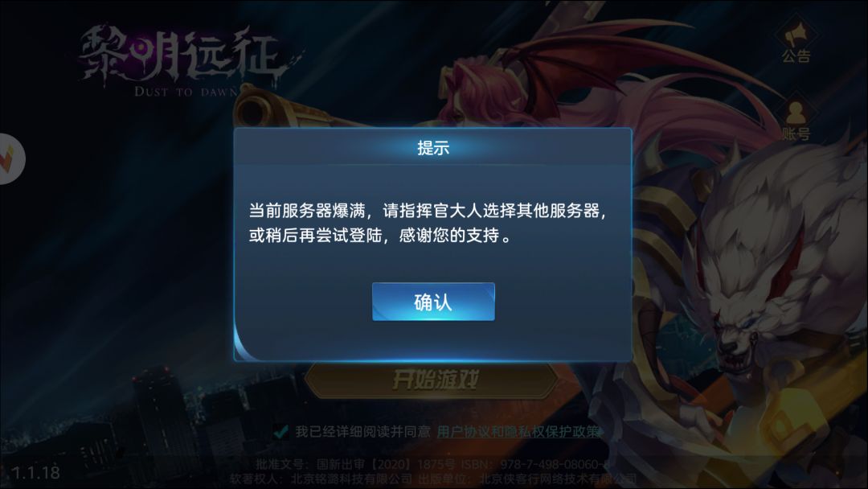Click the Dust to Dawn subtitle
The width and height of the screenshot is (868, 489).
(x=186, y=92)
